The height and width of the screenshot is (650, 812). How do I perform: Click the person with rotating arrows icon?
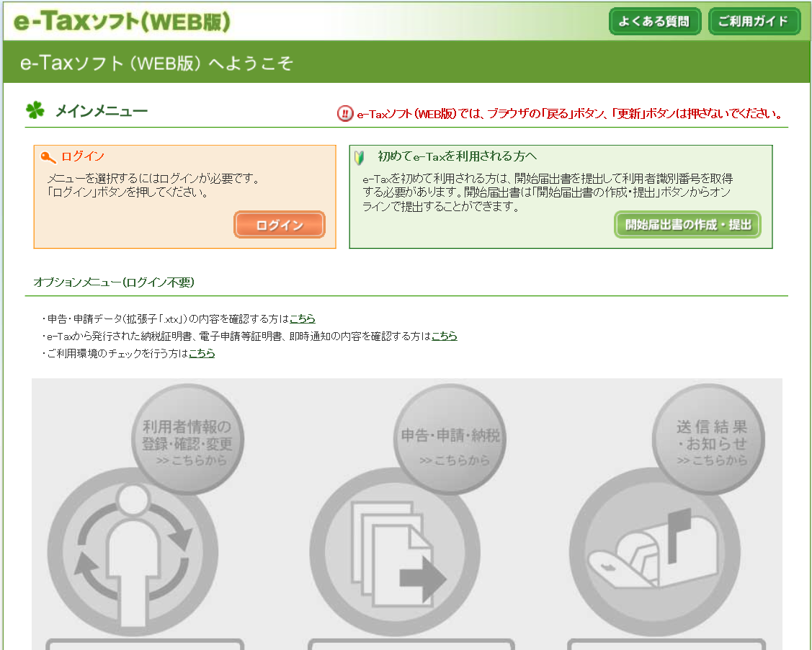coord(133,552)
